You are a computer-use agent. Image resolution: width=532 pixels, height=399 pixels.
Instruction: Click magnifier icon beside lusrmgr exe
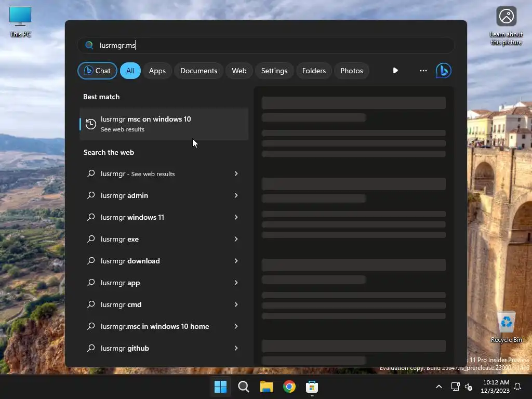coord(91,239)
